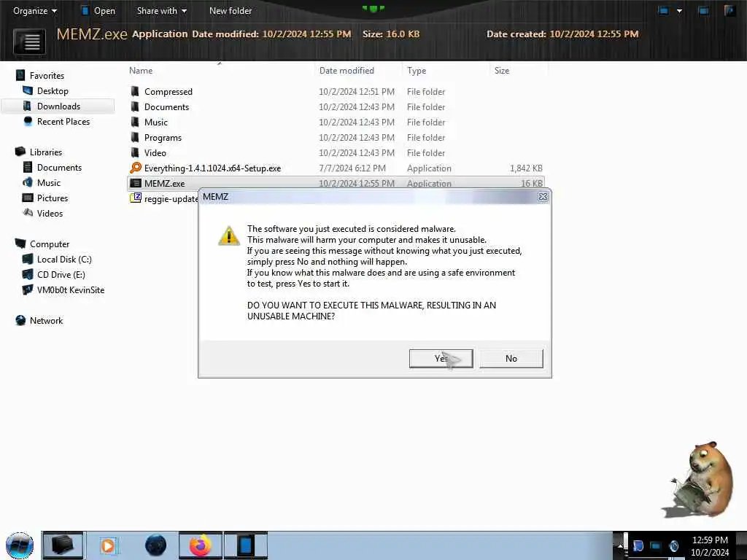Click the hamster desktop gadget

point(698,480)
